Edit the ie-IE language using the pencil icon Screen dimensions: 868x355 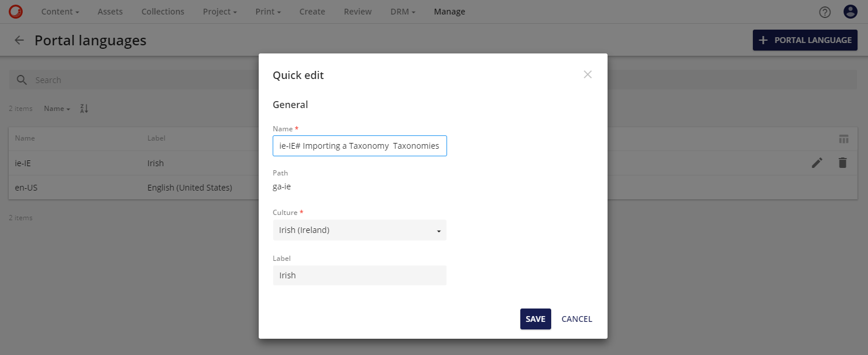(x=817, y=163)
